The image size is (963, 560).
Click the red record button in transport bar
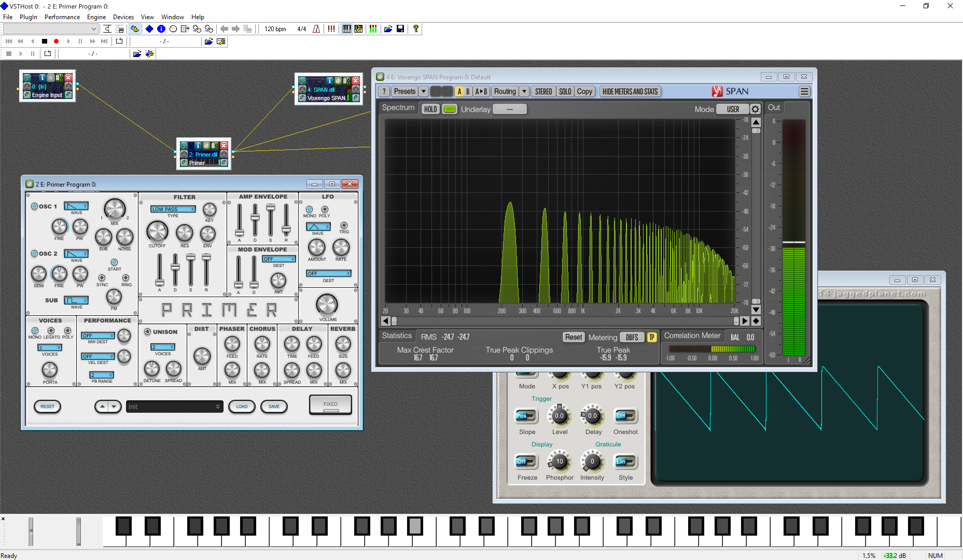point(56,41)
